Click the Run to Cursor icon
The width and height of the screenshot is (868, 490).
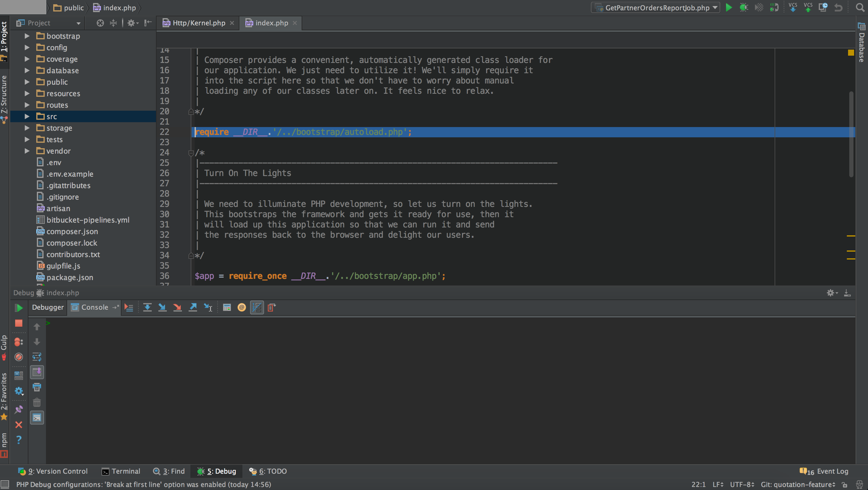(x=208, y=307)
